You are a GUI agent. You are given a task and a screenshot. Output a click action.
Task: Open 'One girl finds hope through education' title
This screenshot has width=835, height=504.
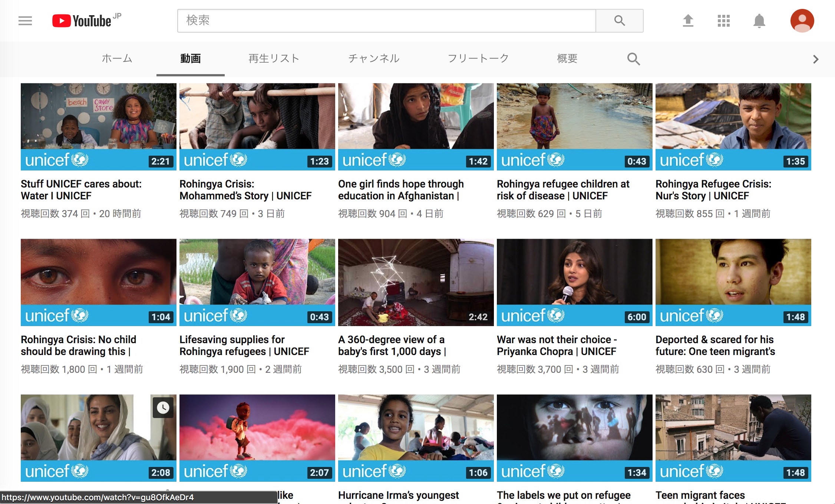tap(401, 190)
